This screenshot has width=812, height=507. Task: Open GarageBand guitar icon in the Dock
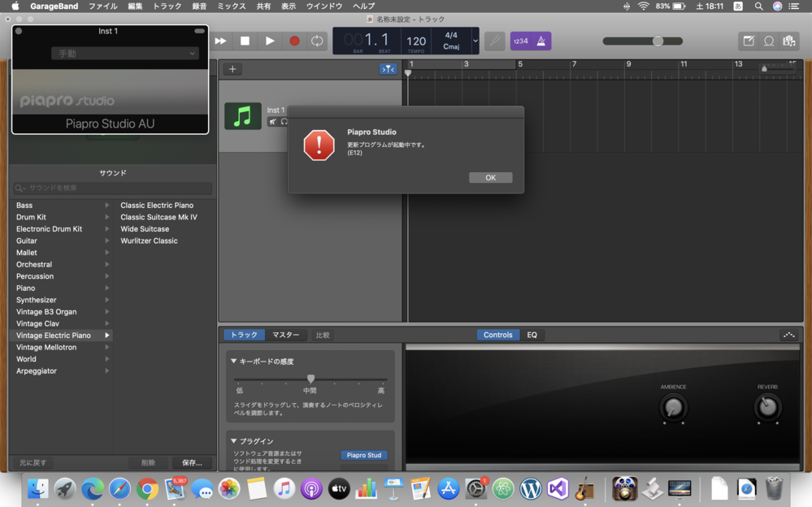click(584, 488)
